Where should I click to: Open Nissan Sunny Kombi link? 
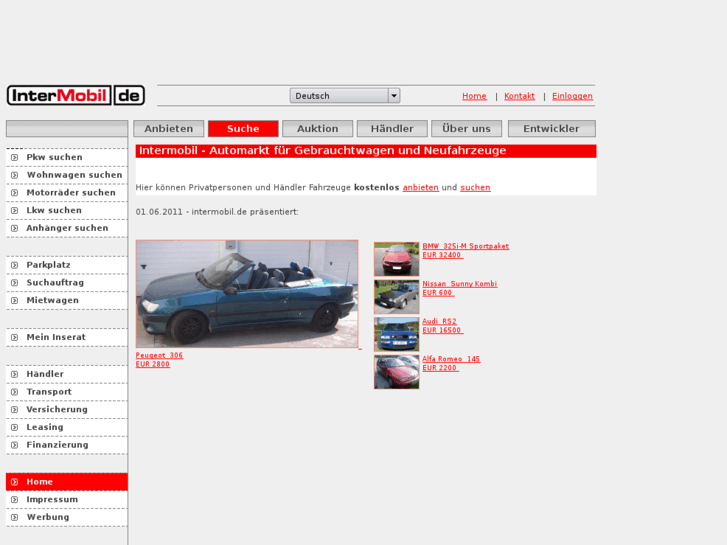click(459, 284)
